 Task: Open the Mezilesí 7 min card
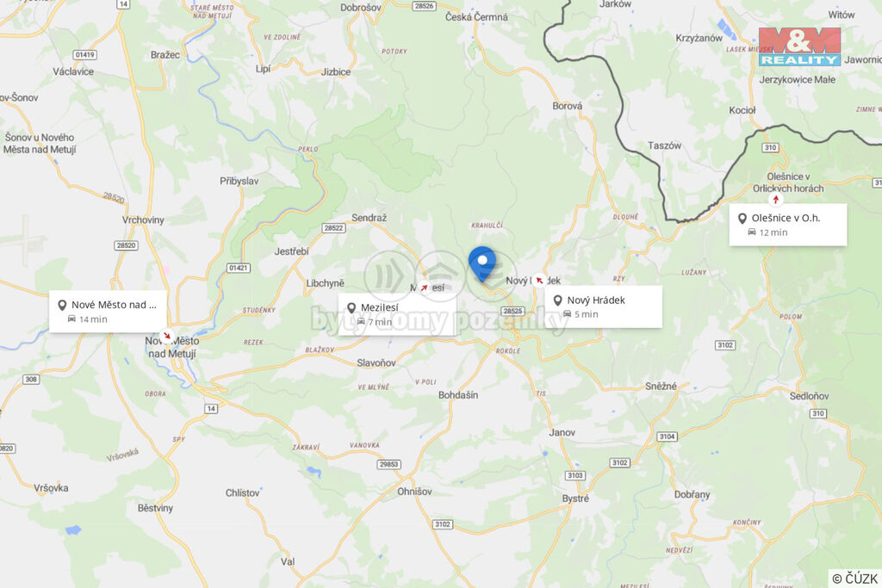point(397,314)
